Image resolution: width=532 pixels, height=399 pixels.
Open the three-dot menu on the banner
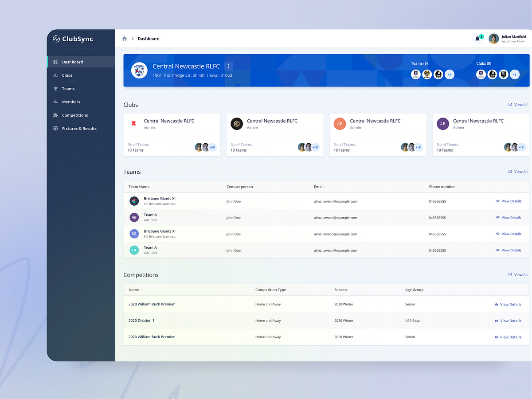pyautogui.click(x=228, y=66)
